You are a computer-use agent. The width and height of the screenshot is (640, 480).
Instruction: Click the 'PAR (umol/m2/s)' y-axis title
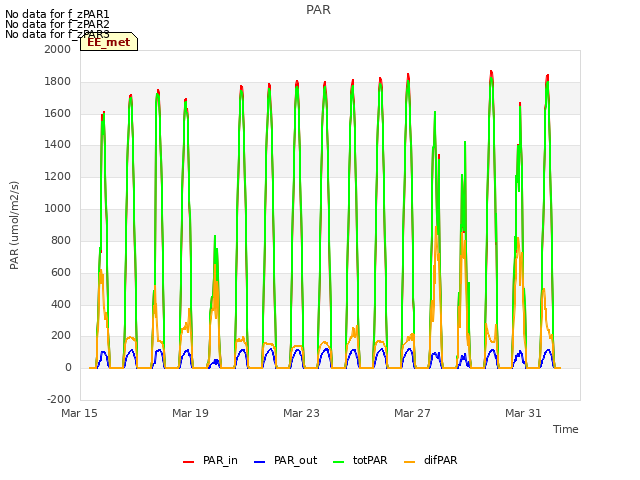tap(14, 225)
